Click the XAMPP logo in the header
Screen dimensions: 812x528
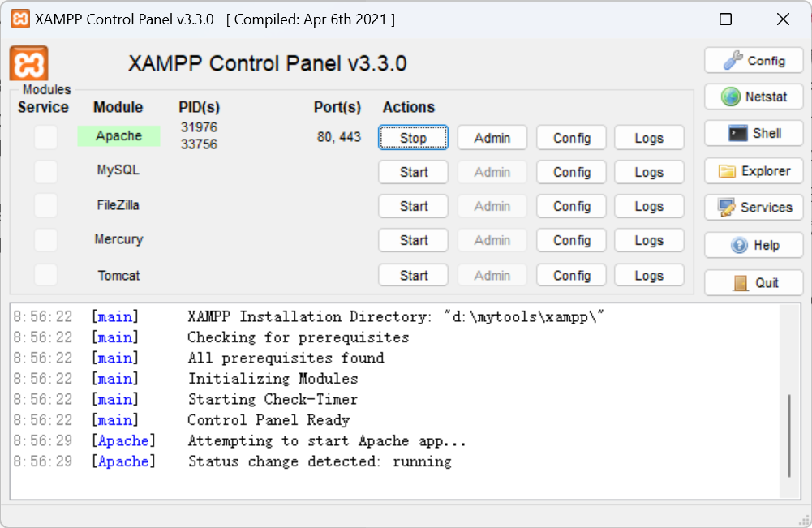point(29,64)
